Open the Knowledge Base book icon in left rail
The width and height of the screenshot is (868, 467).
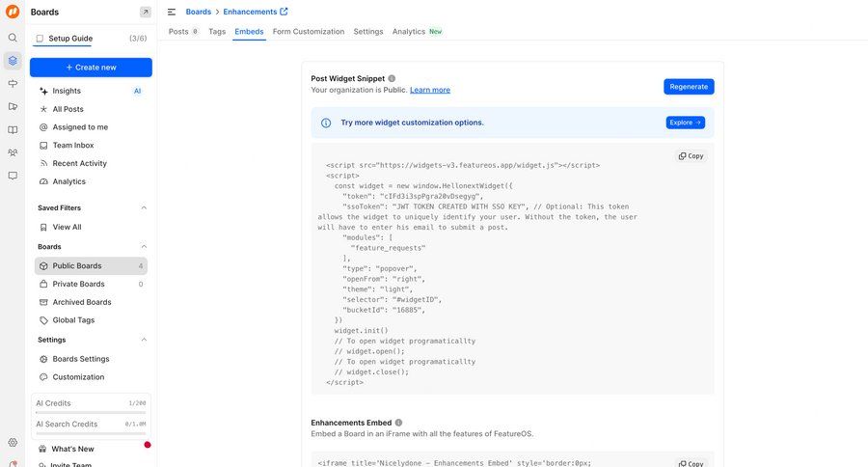(x=13, y=129)
